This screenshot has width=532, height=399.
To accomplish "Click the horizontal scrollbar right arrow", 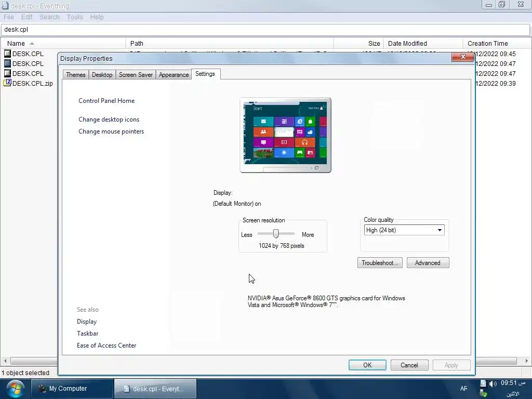I will 527,361.
